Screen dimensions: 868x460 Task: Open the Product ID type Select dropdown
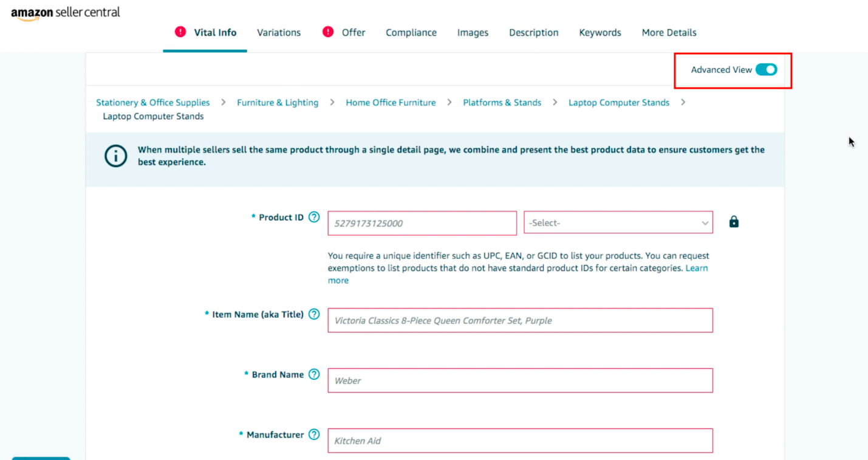618,223
